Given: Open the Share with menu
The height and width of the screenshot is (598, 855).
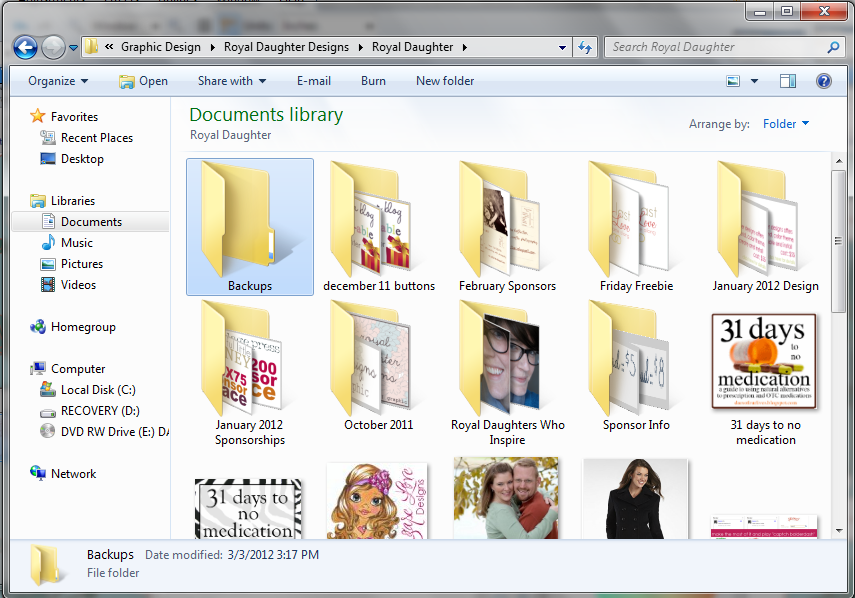Looking at the screenshot, I should click(231, 81).
